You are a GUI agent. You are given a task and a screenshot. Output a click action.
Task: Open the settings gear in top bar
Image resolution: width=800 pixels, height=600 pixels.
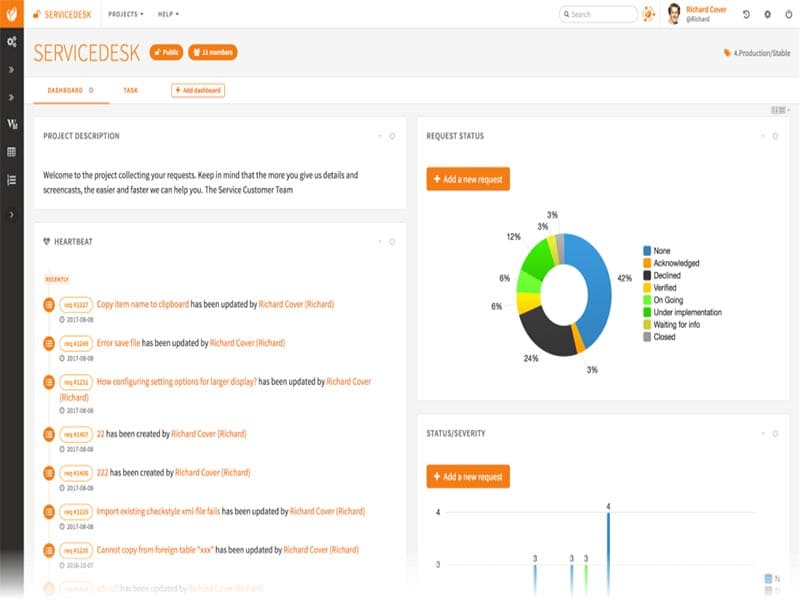[x=767, y=14]
